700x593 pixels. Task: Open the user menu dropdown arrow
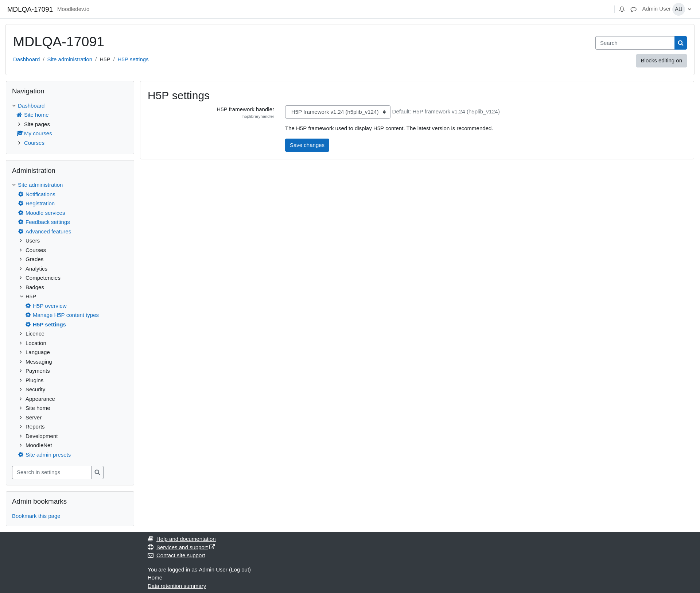pyautogui.click(x=689, y=9)
